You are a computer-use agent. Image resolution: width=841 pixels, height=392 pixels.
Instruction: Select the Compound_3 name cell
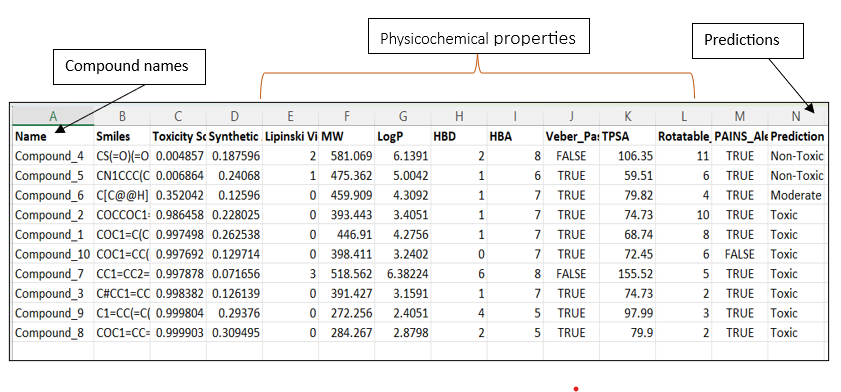pyautogui.click(x=53, y=293)
